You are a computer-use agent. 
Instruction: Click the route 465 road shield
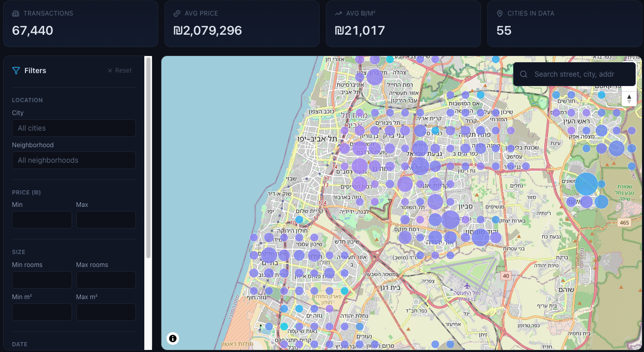[x=624, y=222]
